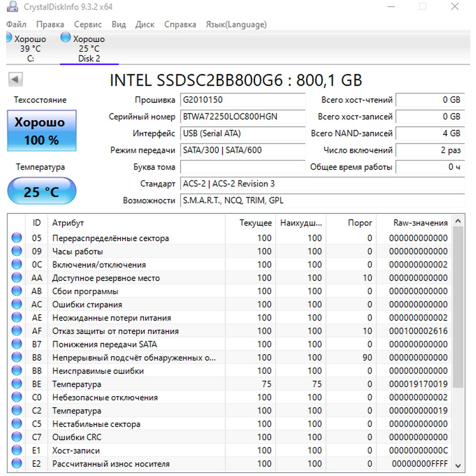The height and width of the screenshot is (476, 476).
Task: Click the ID column header
Action: 37,223
